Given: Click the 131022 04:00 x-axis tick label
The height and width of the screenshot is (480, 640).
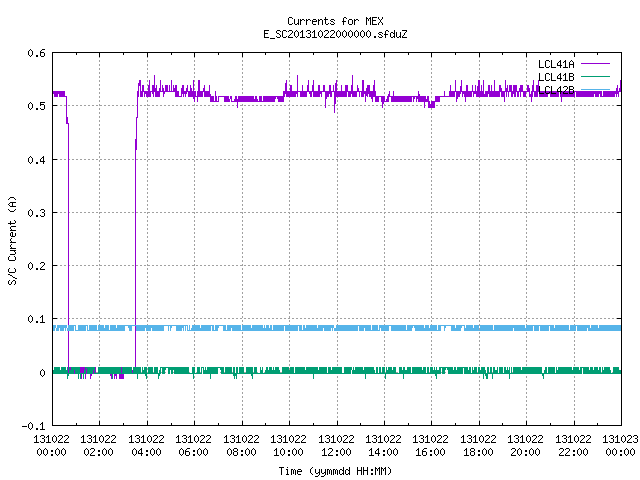Looking at the screenshot, I should 146,446.
